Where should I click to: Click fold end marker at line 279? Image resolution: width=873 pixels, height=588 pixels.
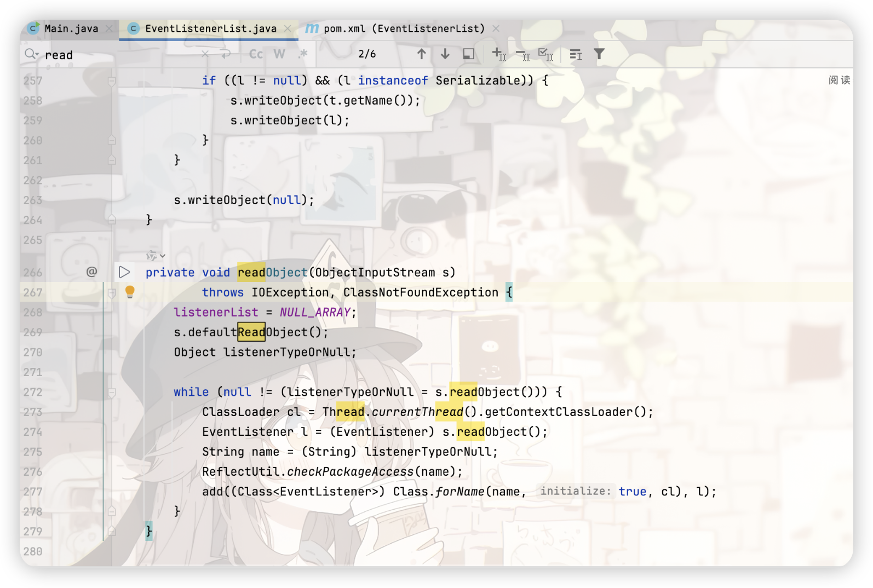tap(112, 531)
